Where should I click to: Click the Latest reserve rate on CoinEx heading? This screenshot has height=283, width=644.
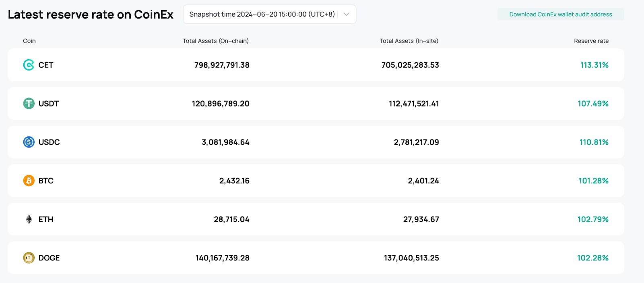pos(91,15)
